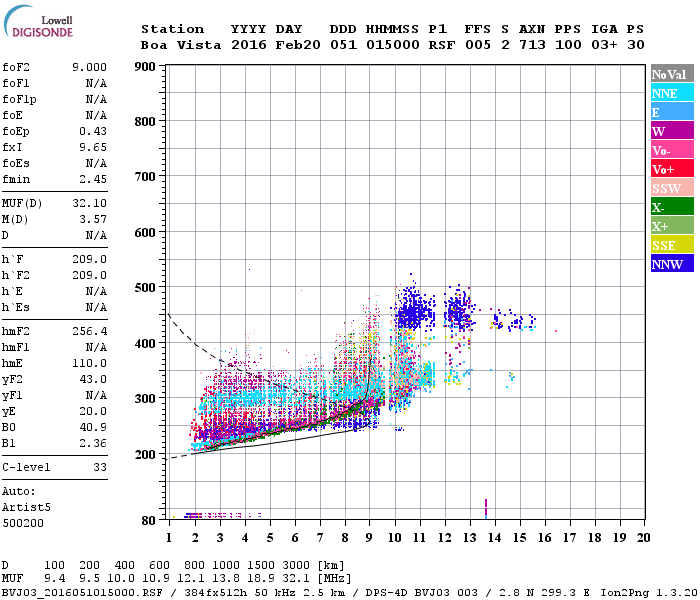Click the hmE value 110.0
The height and width of the screenshot is (600, 700).
coord(89,363)
